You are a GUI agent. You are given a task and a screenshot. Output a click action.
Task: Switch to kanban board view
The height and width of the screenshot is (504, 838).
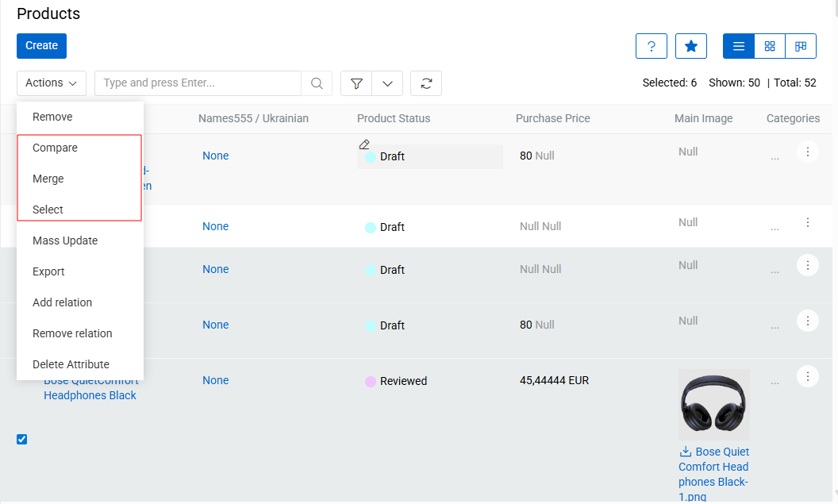tap(801, 46)
